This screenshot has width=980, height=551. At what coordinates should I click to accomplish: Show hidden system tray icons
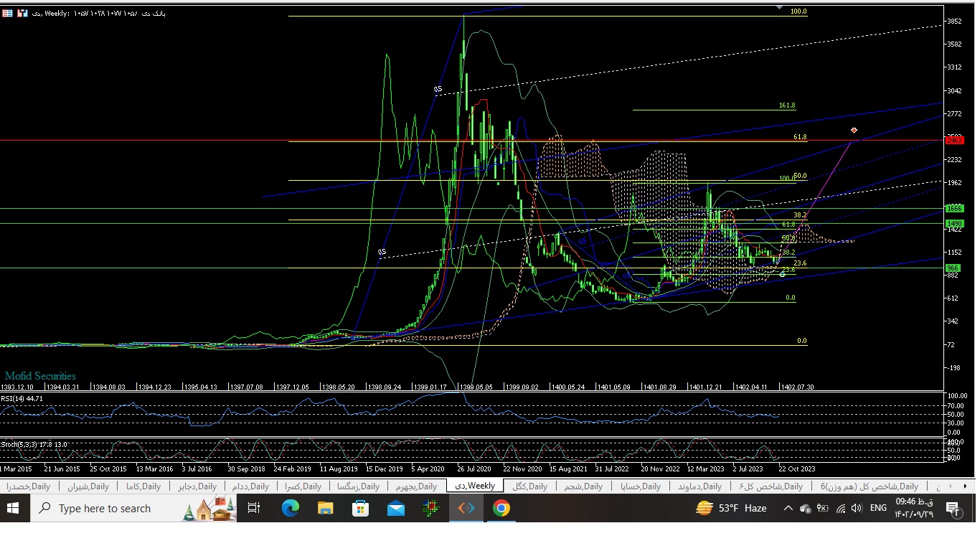pyautogui.click(x=788, y=508)
